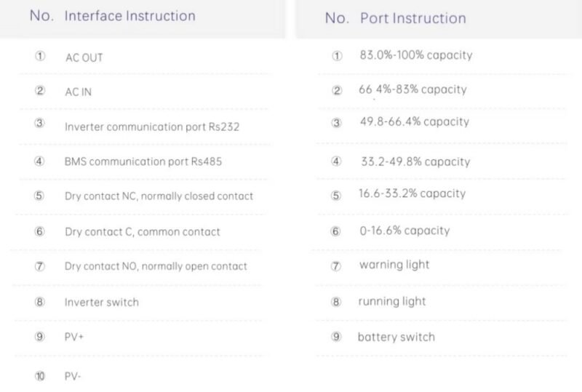Select the Dry contact C, common contact text

(x=143, y=232)
